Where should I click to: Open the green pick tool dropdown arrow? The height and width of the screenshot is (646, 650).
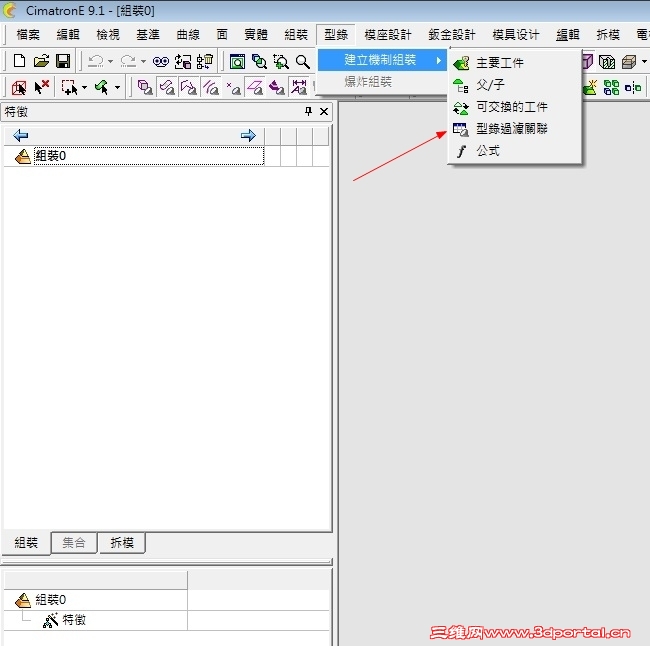[x=117, y=87]
